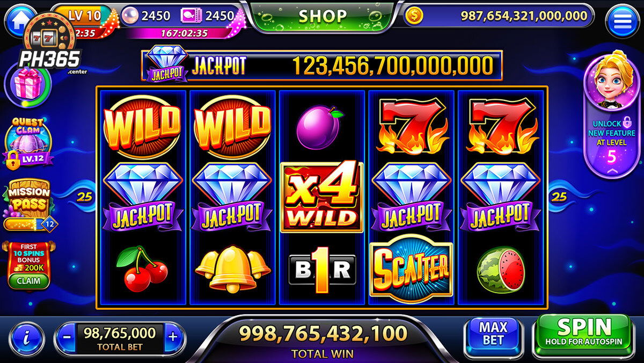This screenshot has width=644, height=363.
Task: Increase total bet with plus button
Action: (x=172, y=338)
